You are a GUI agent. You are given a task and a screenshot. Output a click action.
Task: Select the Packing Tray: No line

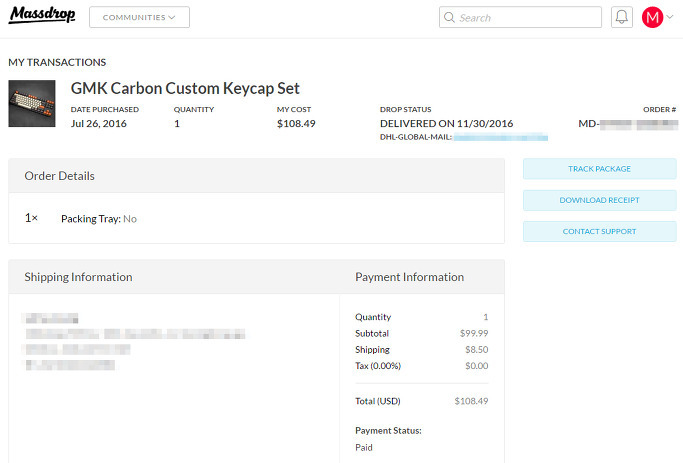99,219
